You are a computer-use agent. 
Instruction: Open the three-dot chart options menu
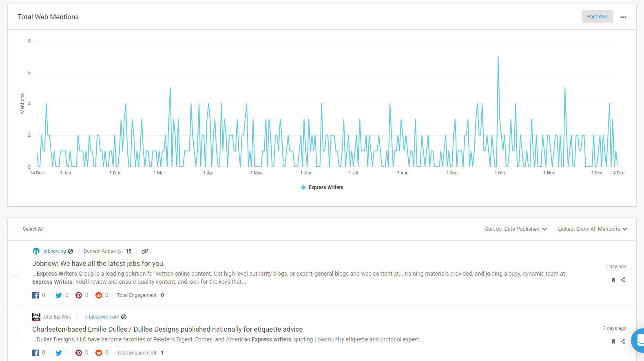623,17
